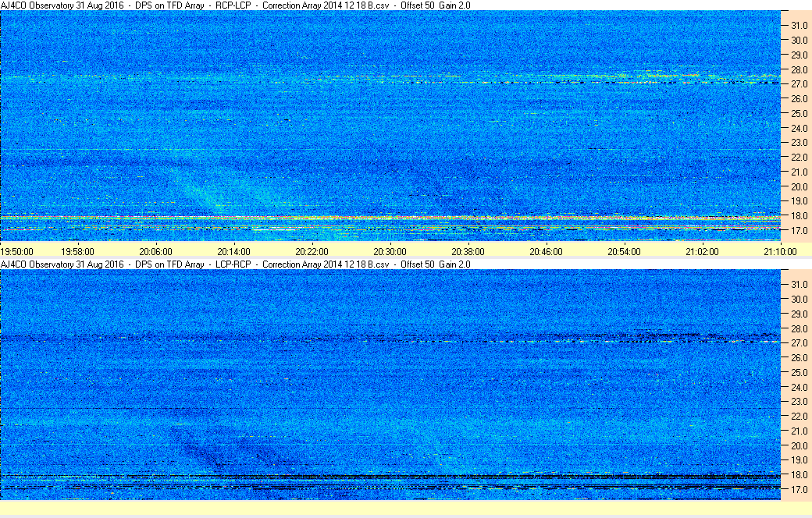Click the 20.0 frequency label on LCP-RCP chart
Image resolution: width=812 pixels, height=518 pixels.
tap(799, 446)
